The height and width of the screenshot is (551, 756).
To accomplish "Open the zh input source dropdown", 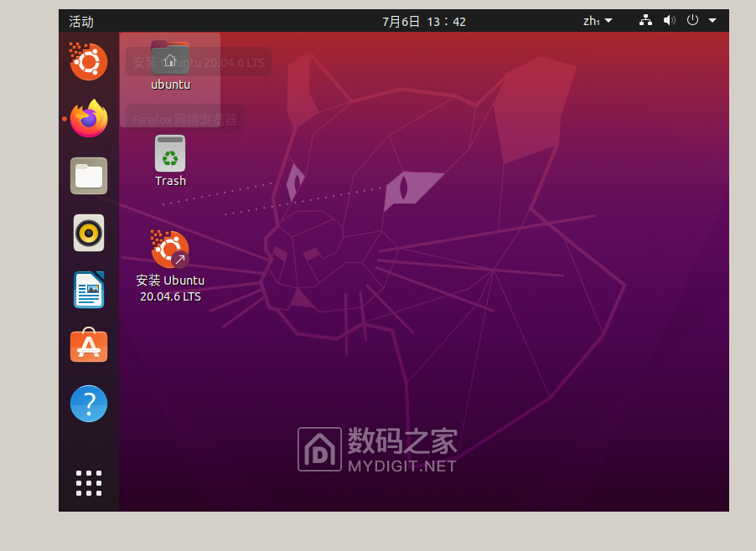I will coord(598,21).
